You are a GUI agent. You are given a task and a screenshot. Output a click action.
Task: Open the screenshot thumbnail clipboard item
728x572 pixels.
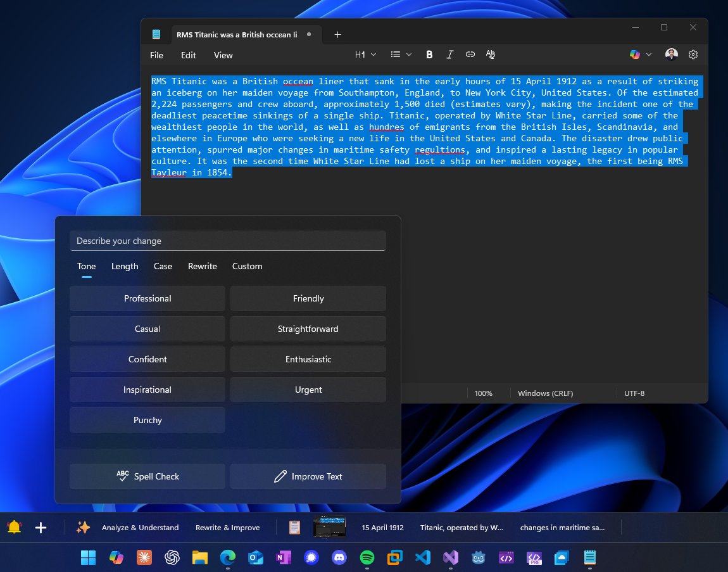[329, 528]
